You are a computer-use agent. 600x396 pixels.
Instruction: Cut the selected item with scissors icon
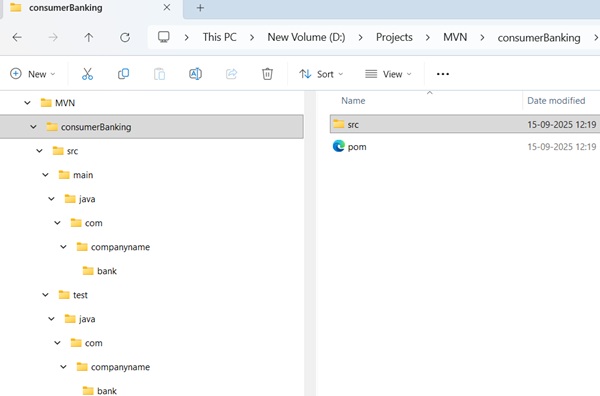click(x=87, y=74)
